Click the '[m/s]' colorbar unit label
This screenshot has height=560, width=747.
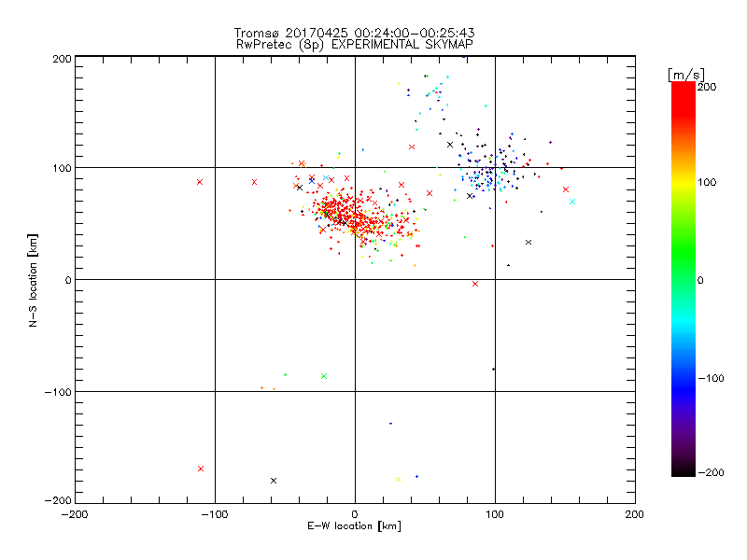pos(686,75)
